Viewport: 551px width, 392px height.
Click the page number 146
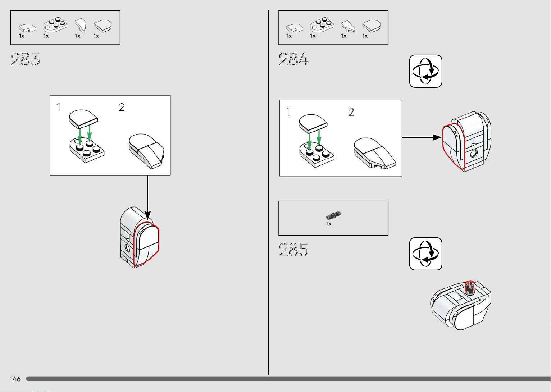pyautogui.click(x=15, y=379)
